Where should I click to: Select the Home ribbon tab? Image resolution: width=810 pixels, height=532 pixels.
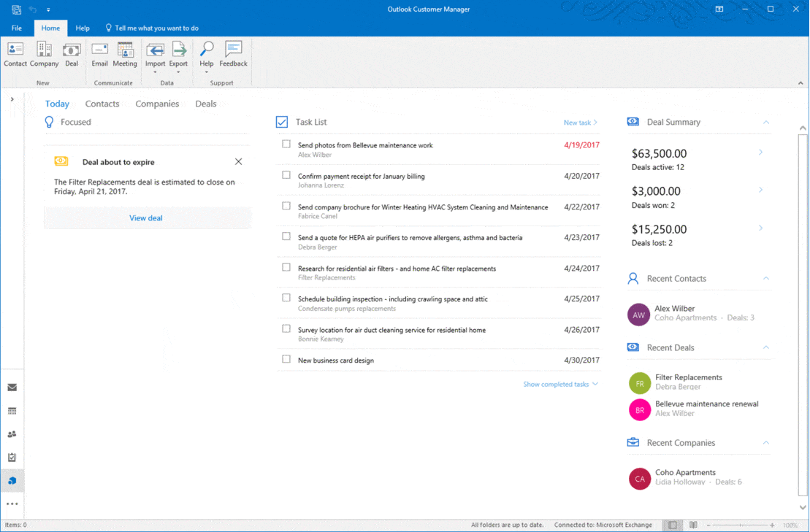pyautogui.click(x=50, y=28)
